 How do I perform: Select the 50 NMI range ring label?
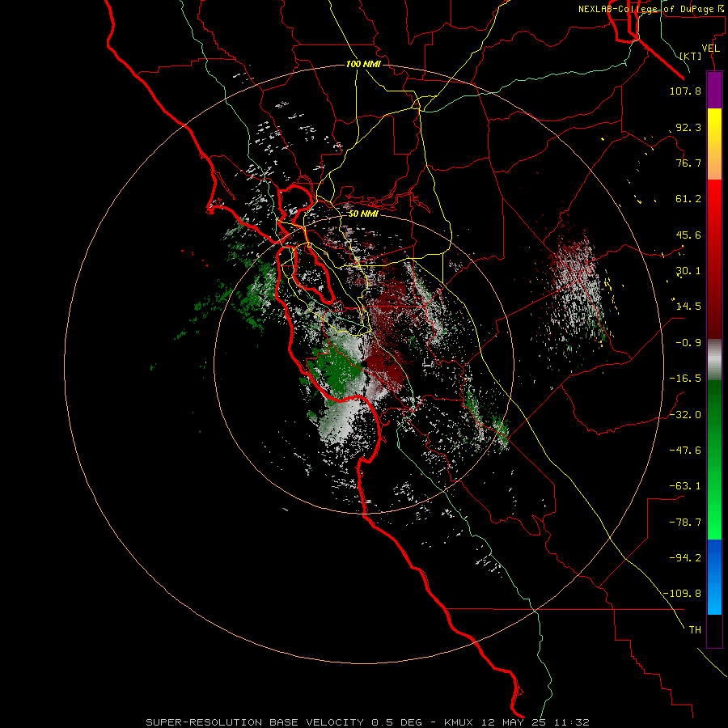click(363, 214)
